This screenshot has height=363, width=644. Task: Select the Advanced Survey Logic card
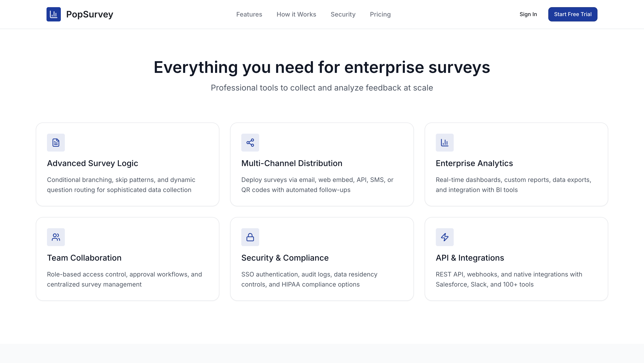point(127,164)
